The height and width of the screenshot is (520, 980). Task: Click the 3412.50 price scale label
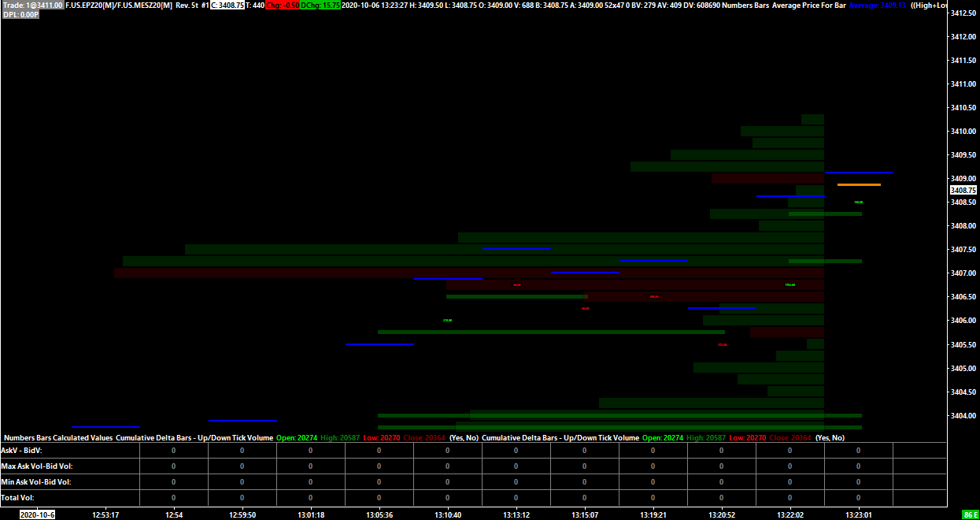tap(964, 13)
